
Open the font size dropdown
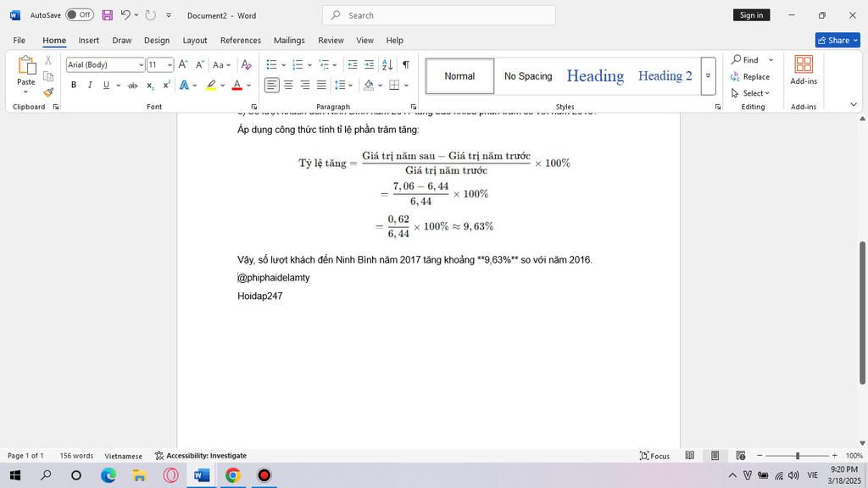pos(170,65)
